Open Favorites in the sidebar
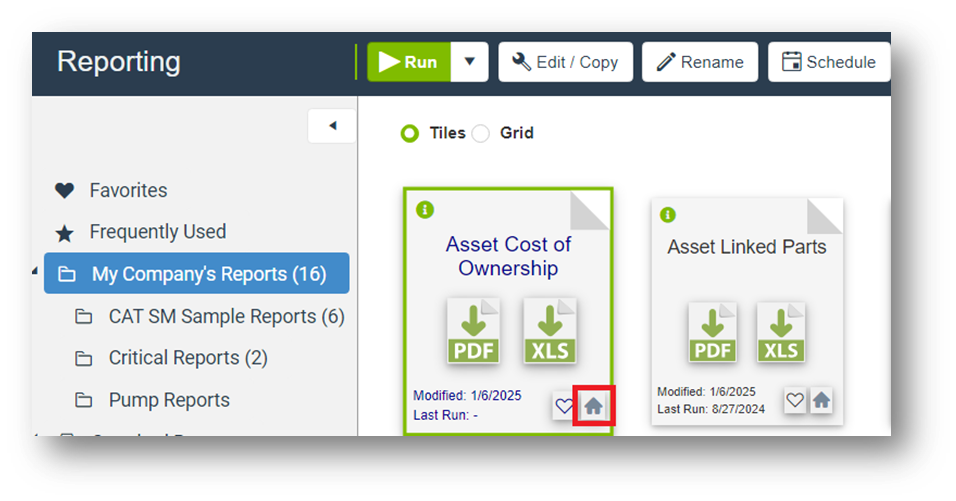Viewport: 956px width, 501px height. tap(128, 190)
